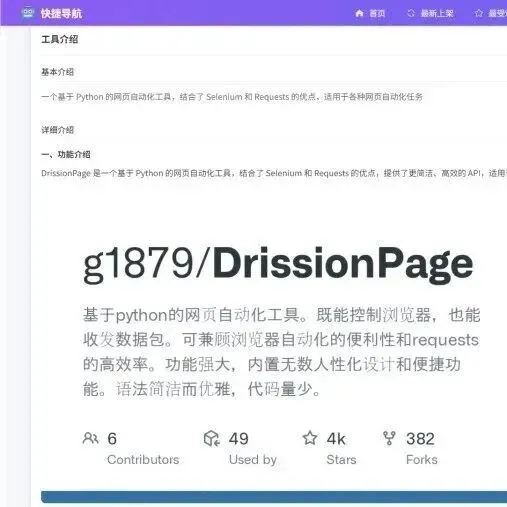Select the 详细介绍 subheading
This screenshot has width=507, height=507.
57,130
